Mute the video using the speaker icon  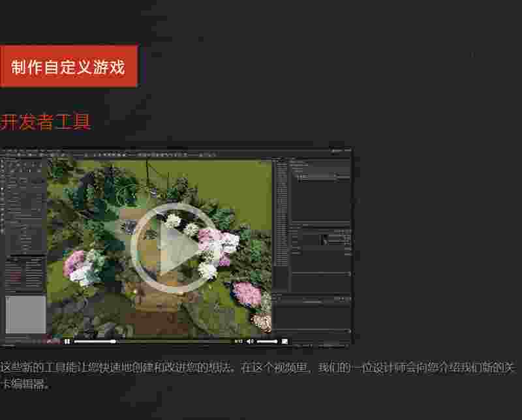(249, 341)
